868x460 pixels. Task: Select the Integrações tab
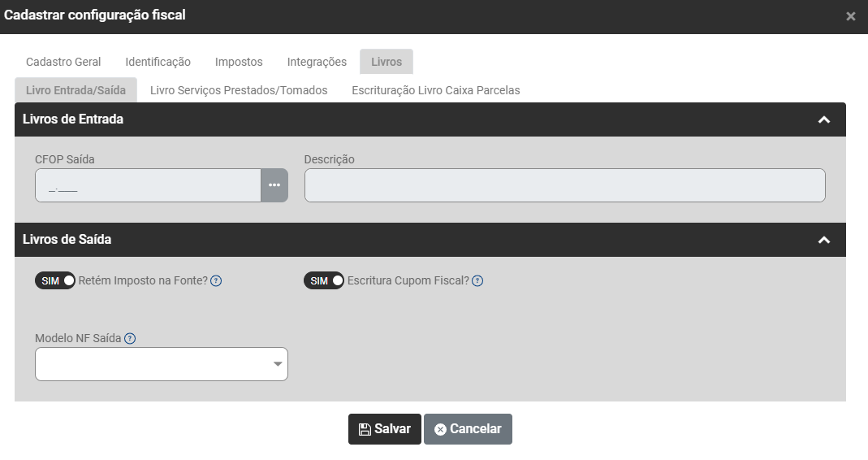pos(317,62)
